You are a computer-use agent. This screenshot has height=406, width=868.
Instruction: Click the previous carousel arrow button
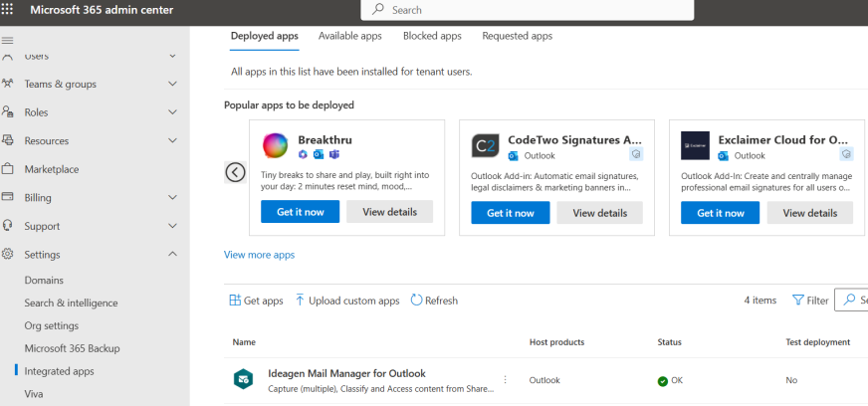coord(235,172)
